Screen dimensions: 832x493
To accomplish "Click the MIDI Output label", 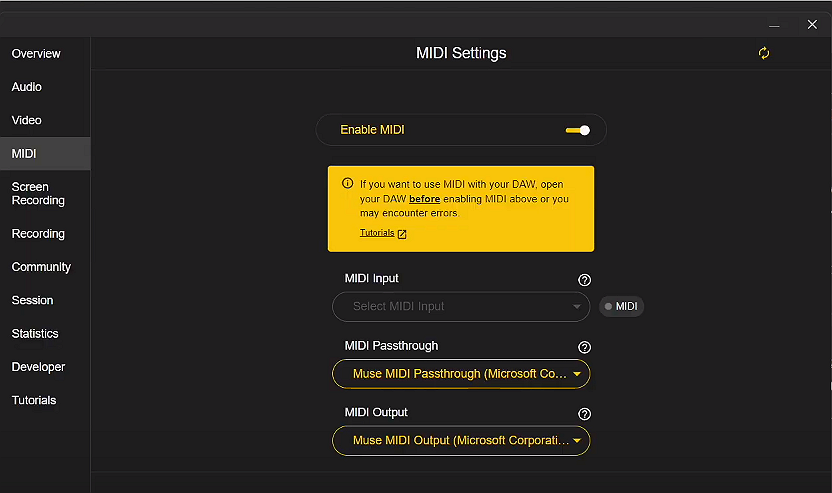I will click(x=376, y=413).
